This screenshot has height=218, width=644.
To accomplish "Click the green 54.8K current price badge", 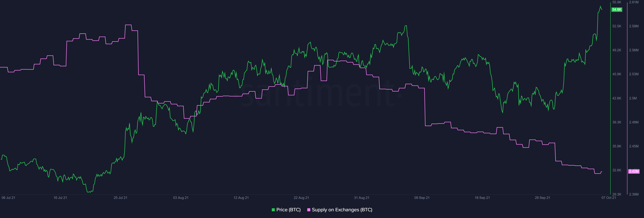I will point(616,10).
